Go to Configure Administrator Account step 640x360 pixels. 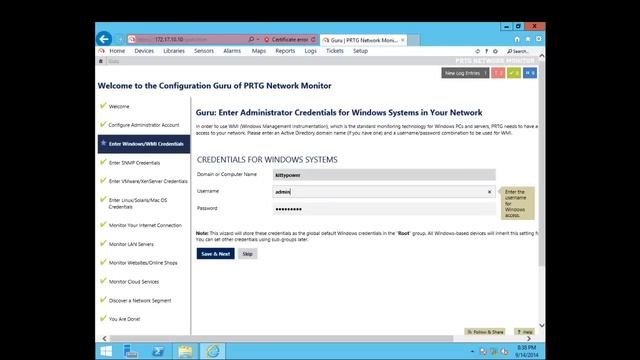point(144,125)
